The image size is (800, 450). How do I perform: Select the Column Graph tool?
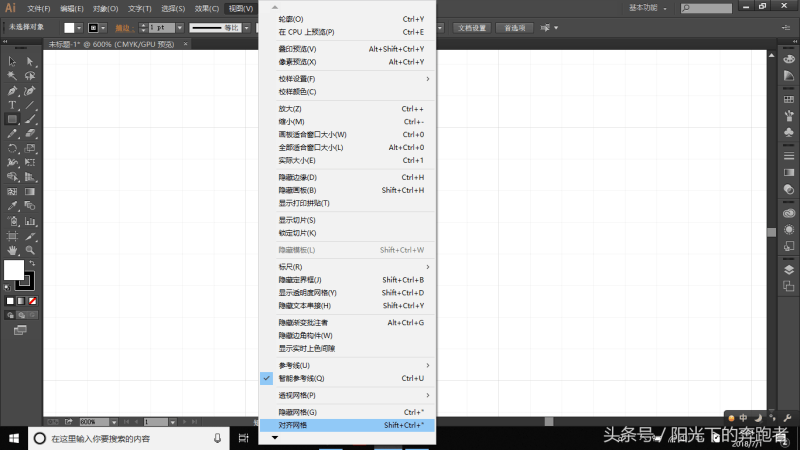30,221
